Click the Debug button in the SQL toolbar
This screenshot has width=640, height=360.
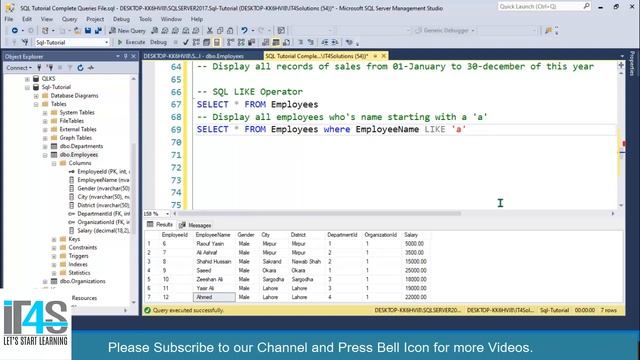tap(158, 42)
